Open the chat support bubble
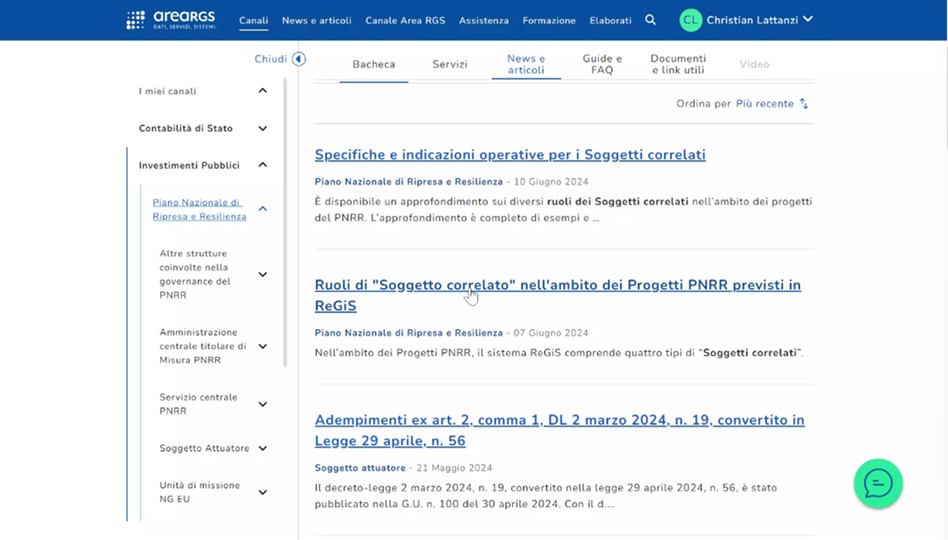Screen dimensions: 948x540 click(x=878, y=483)
